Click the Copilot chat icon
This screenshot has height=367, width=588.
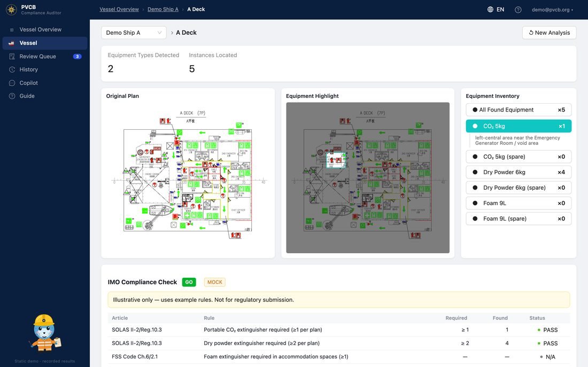point(12,83)
